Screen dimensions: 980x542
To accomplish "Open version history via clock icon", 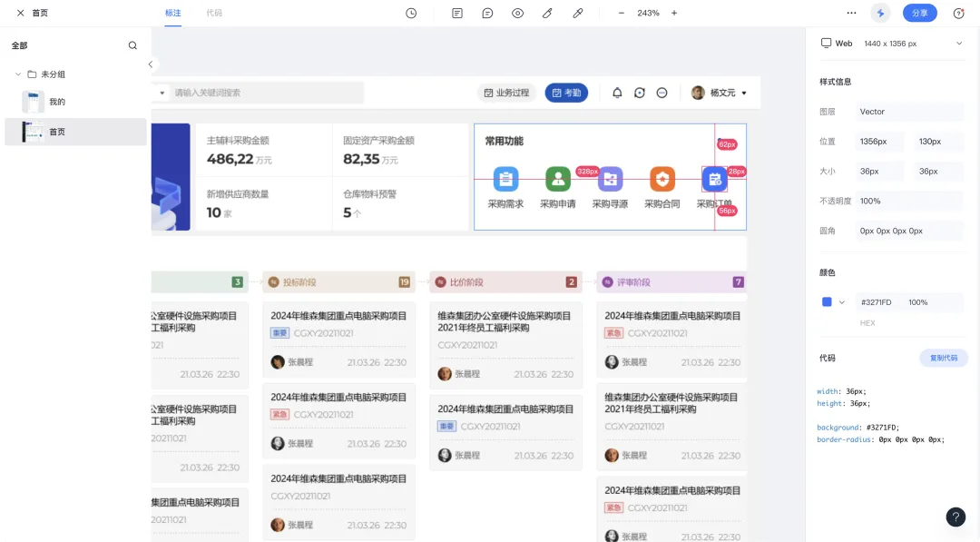I will pos(411,13).
